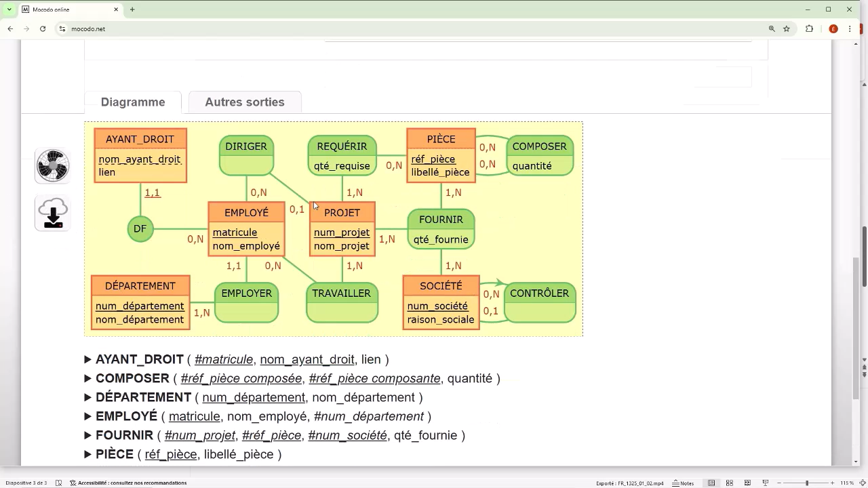Click the zoom slider in status bar

pyautogui.click(x=806, y=483)
